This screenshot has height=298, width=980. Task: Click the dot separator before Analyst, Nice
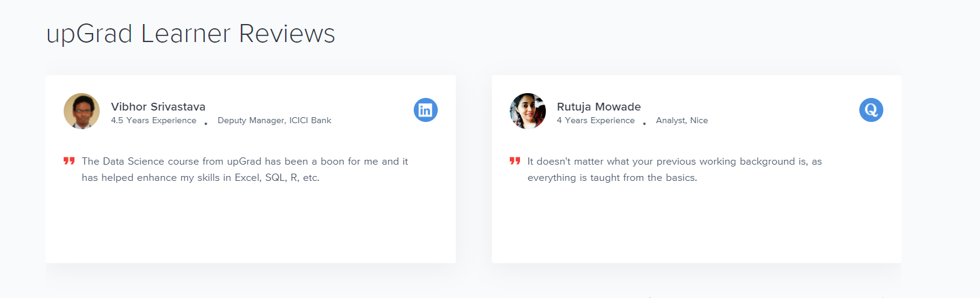point(644,124)
